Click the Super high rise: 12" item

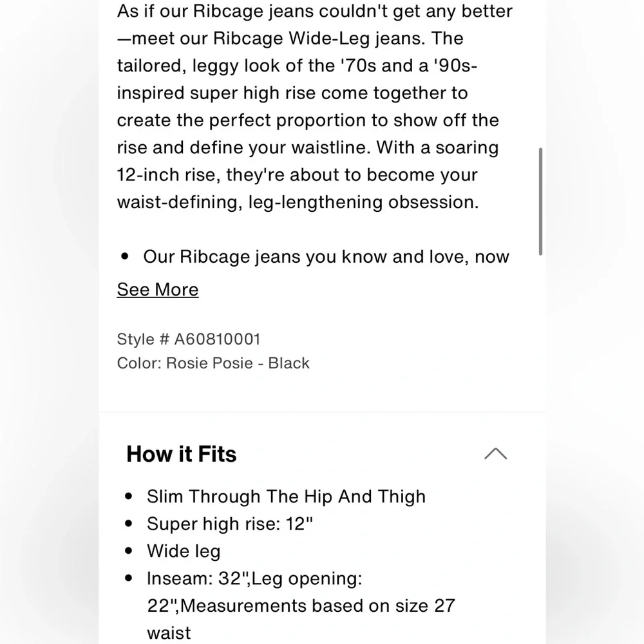[x=230, y=524]
